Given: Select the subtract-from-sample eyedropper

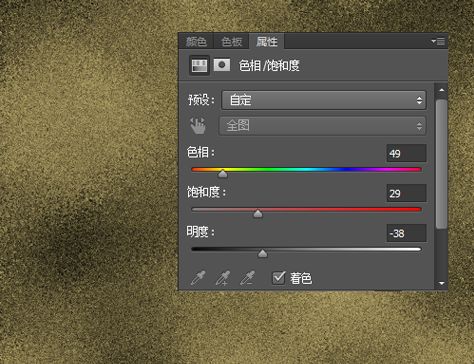Looking at the screenshot, I should (247, 278).
